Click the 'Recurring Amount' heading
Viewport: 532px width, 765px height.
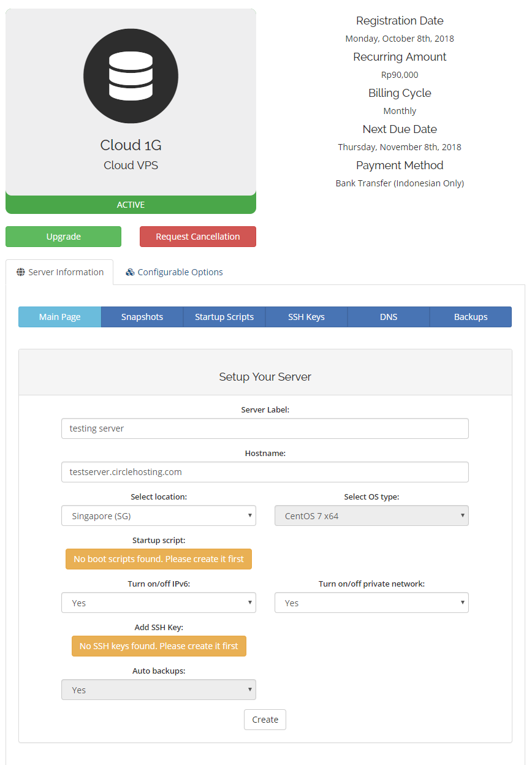400,57
